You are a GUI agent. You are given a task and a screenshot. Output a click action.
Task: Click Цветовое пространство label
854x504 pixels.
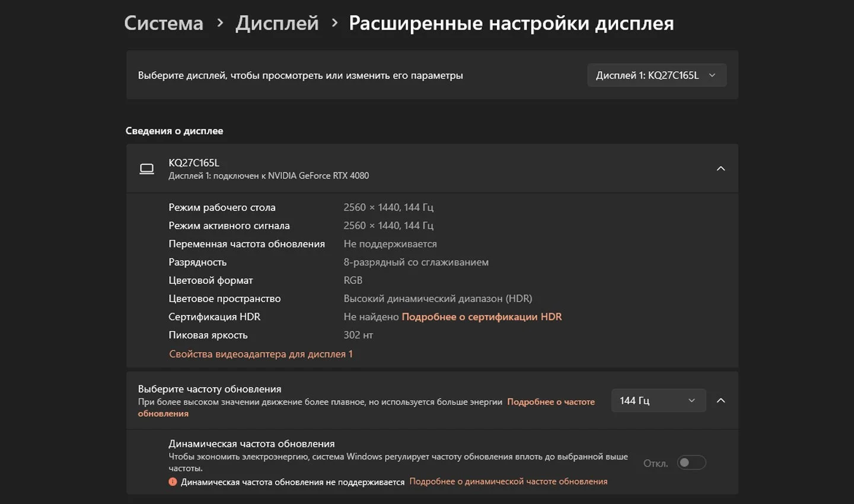pyautogui.click(x=225, y=298)
